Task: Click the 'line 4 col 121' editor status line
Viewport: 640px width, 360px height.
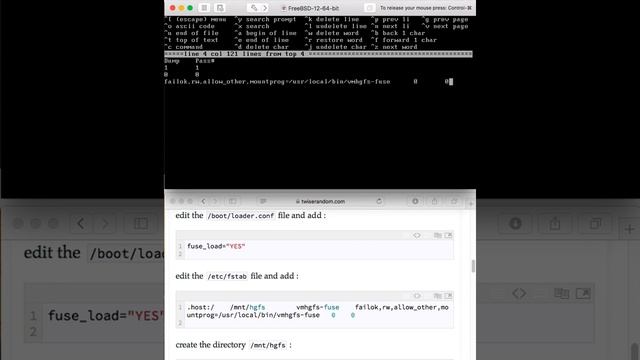Action: 318,54
